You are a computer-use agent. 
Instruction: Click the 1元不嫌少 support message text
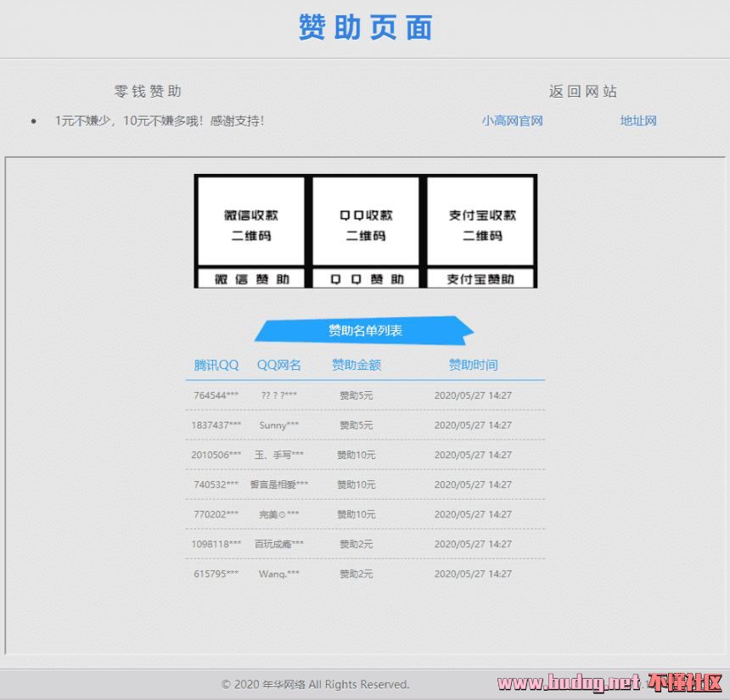pyautogui.click(x=160, y=121)
